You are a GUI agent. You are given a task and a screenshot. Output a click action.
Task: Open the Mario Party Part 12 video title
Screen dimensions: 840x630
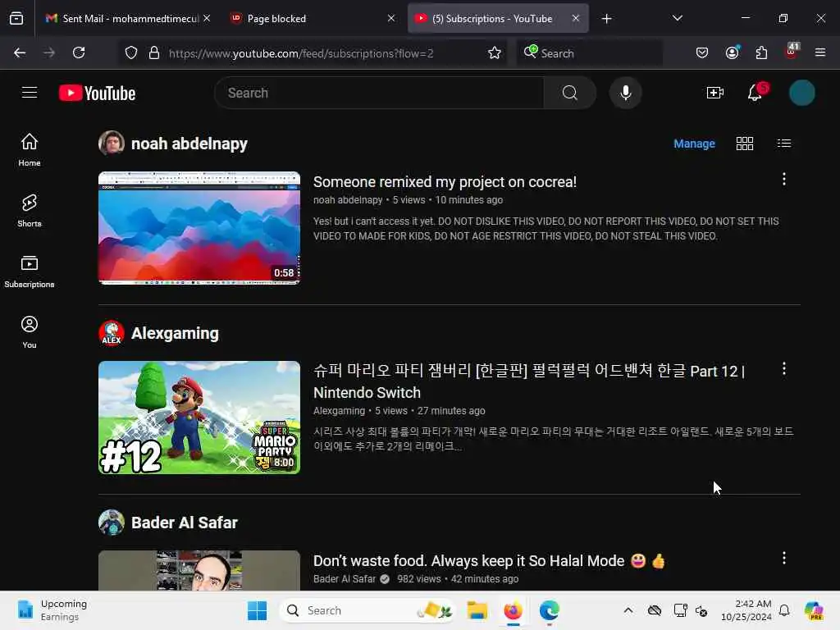coord(529,381)
